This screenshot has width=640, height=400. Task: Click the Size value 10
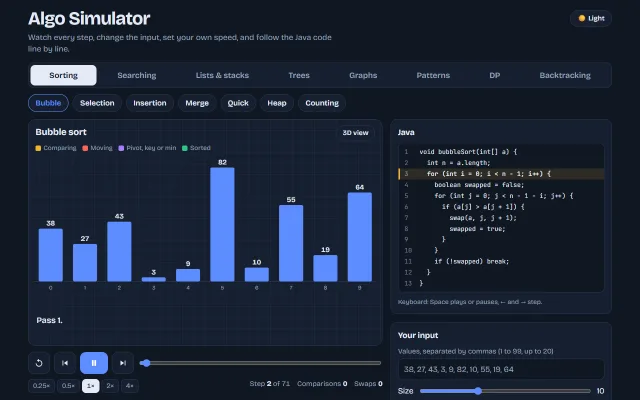point(600,391)
